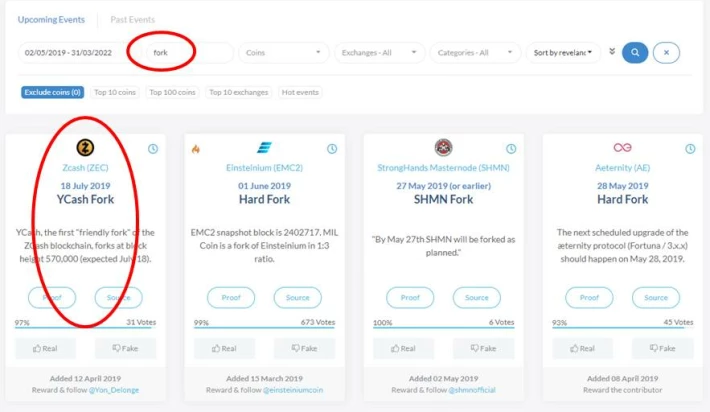Vote Real on Aeternity Hard Fork

click(x=582, y=348)
